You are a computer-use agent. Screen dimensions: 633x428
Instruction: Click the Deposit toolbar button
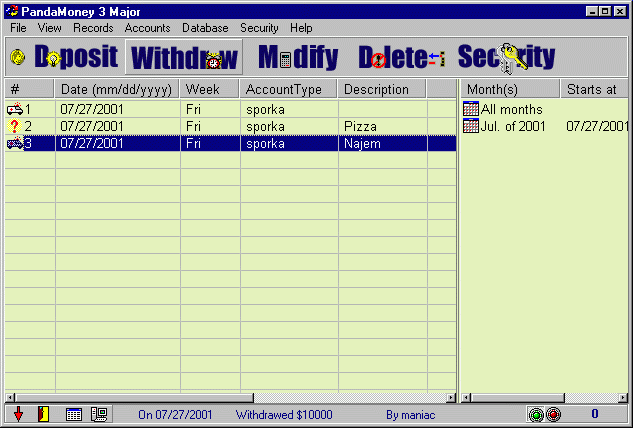[76, 57]
